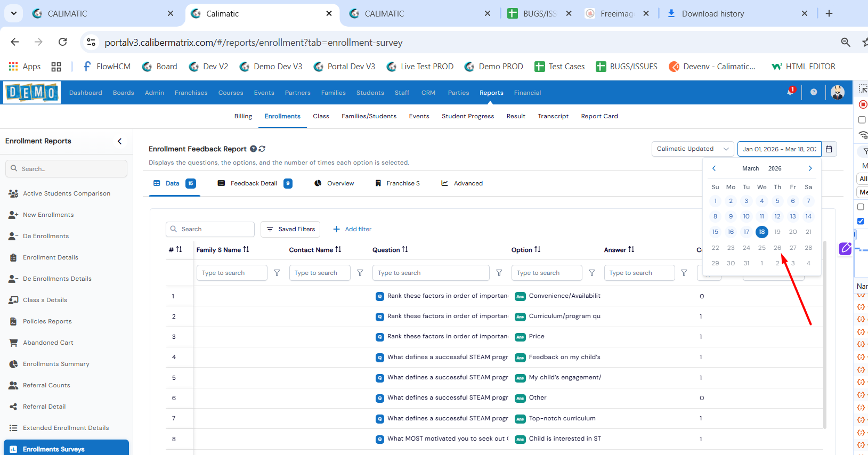Collapse the Enrollment Reports sidebar
868x455 pixels.
click(x=119, y=141)
